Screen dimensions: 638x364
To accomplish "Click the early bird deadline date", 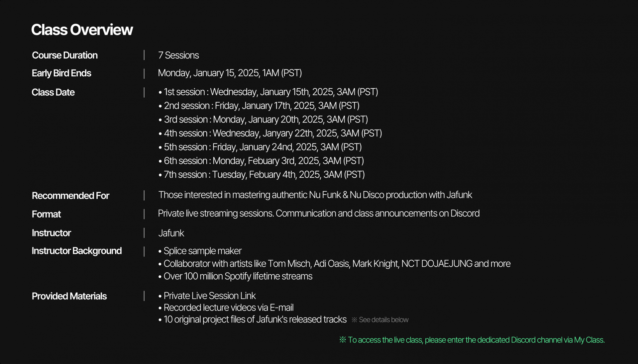I will tap(230, 73).
